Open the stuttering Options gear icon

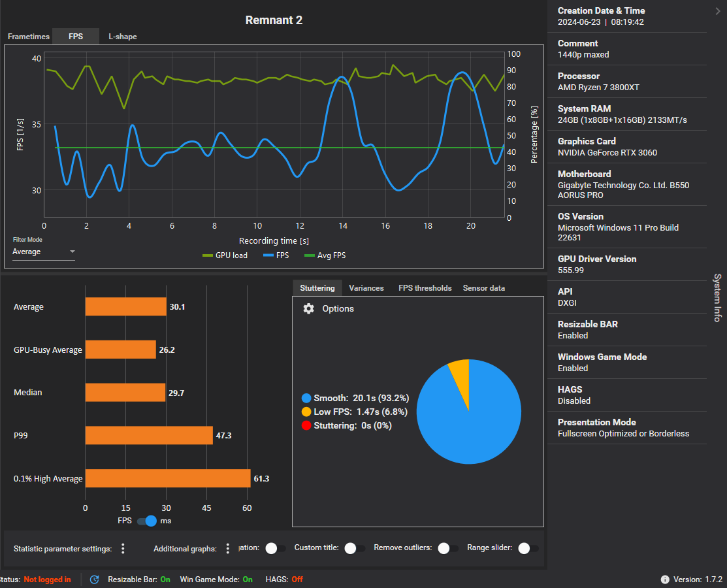308,309
